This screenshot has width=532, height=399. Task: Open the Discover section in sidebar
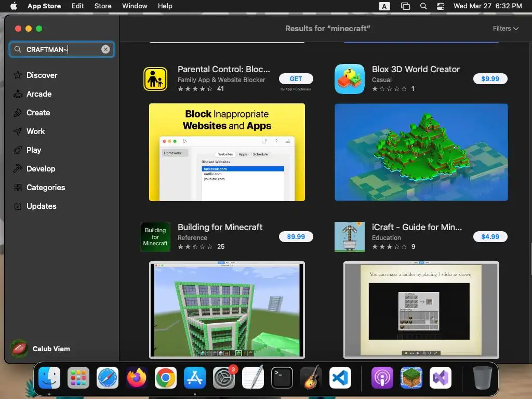(35, 75)
